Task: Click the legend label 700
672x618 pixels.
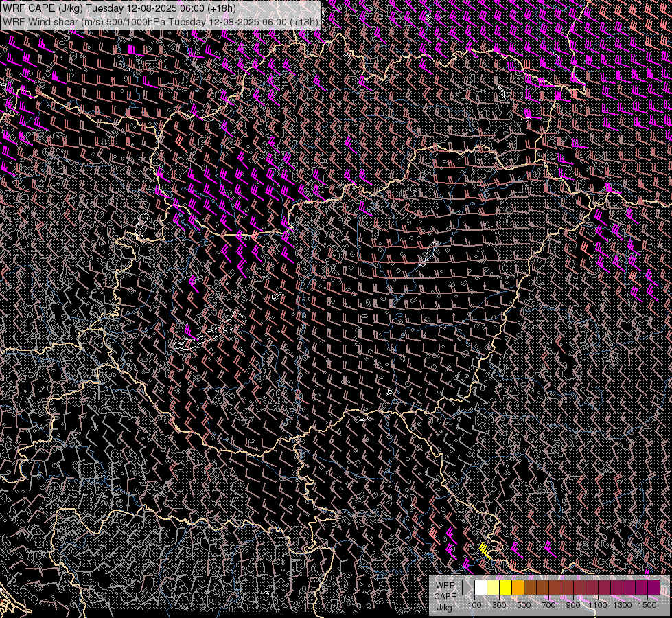Action: (x=548, y=605)
